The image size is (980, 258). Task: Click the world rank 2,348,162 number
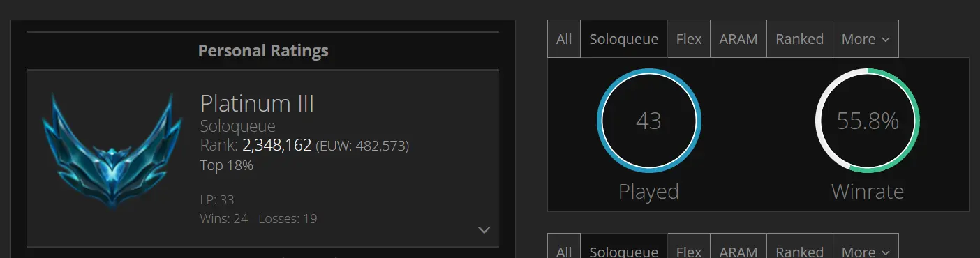(x=276, y=146)
